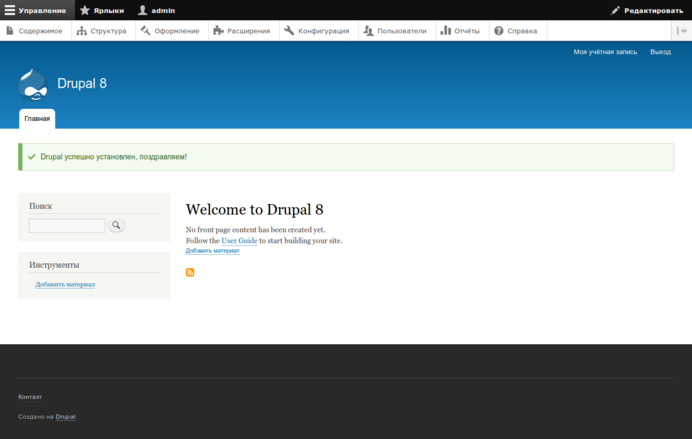Open the Отчёты reports menu

coord(462,31)
